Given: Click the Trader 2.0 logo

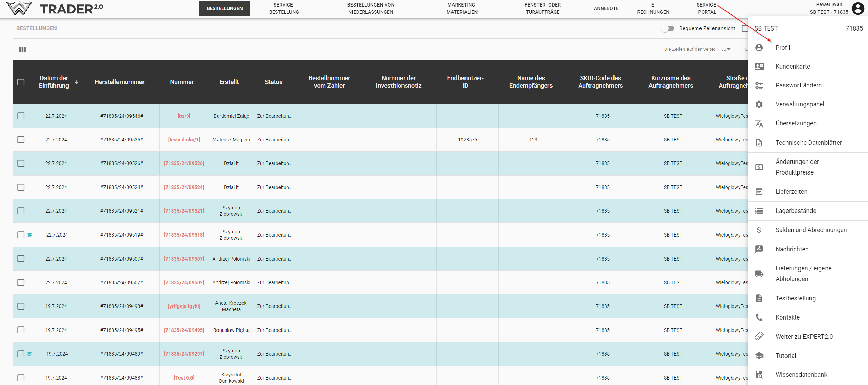Looking at the screenshot, I should point(55,9).
